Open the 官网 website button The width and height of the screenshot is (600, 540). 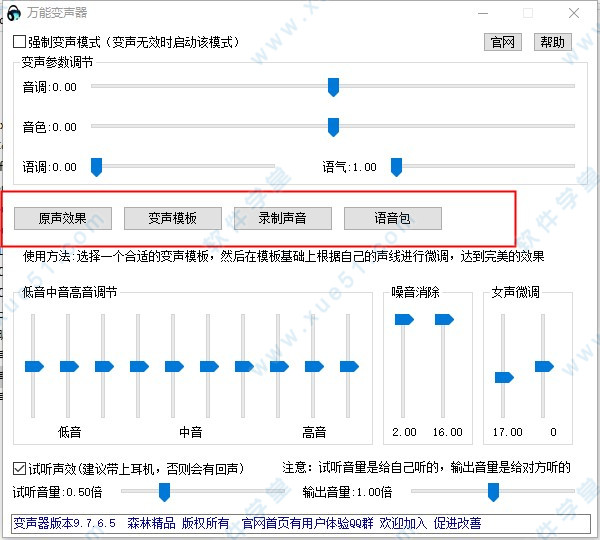point(502,42)
